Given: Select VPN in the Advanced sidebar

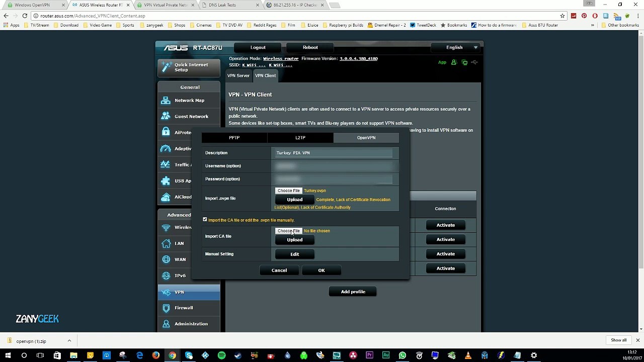Looking at the screenshot, I should point(189,292).
